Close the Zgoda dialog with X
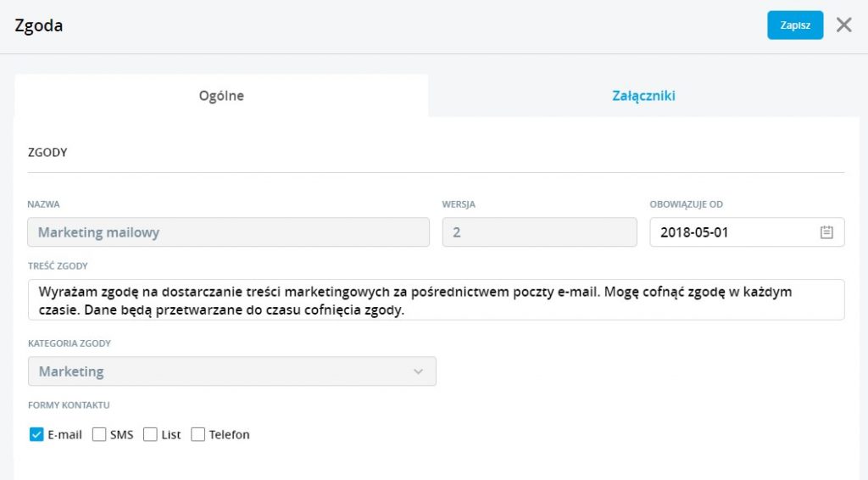868x480 pixels. click(x=843, y=25)
